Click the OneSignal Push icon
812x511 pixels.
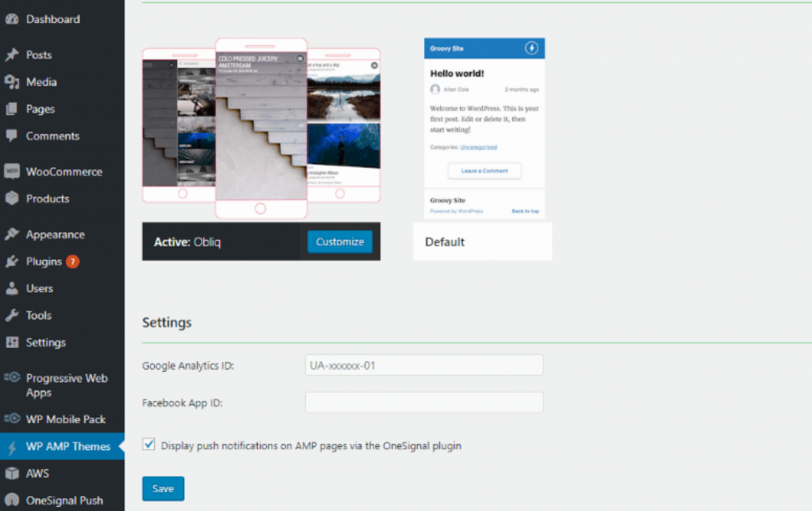[12, 500]
